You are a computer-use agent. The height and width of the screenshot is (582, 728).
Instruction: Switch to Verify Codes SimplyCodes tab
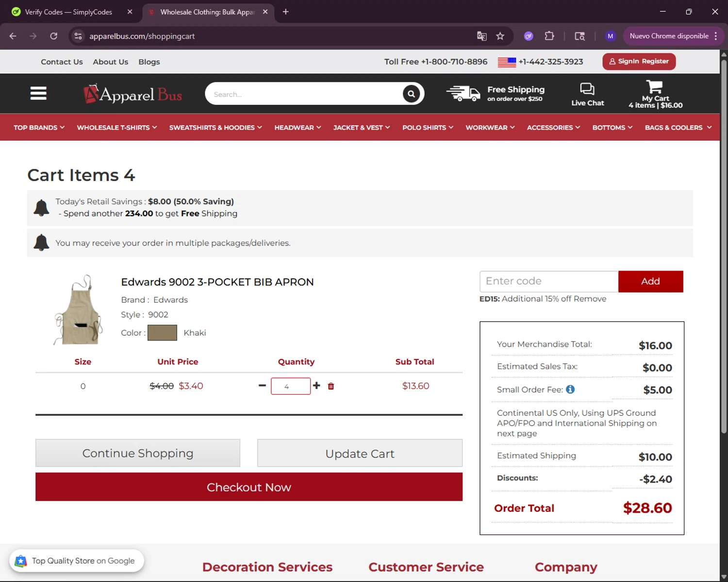(x=68, y=12)
